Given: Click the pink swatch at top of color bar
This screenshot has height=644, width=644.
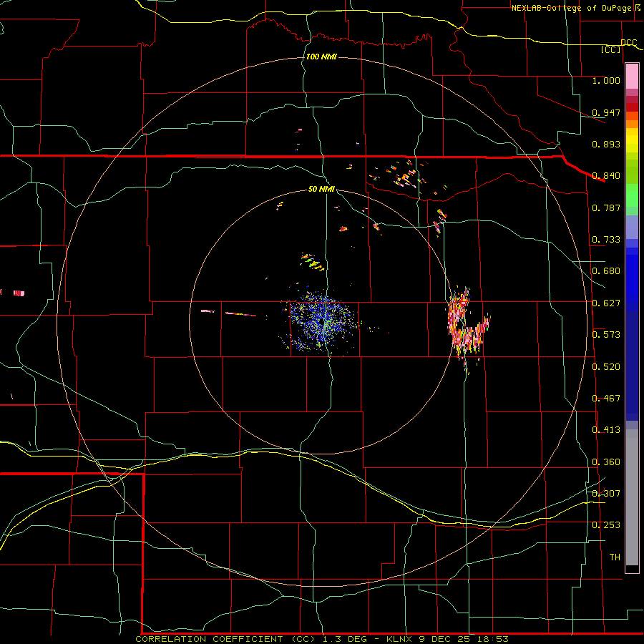Looking at the screenshot, I should [632, 76].
